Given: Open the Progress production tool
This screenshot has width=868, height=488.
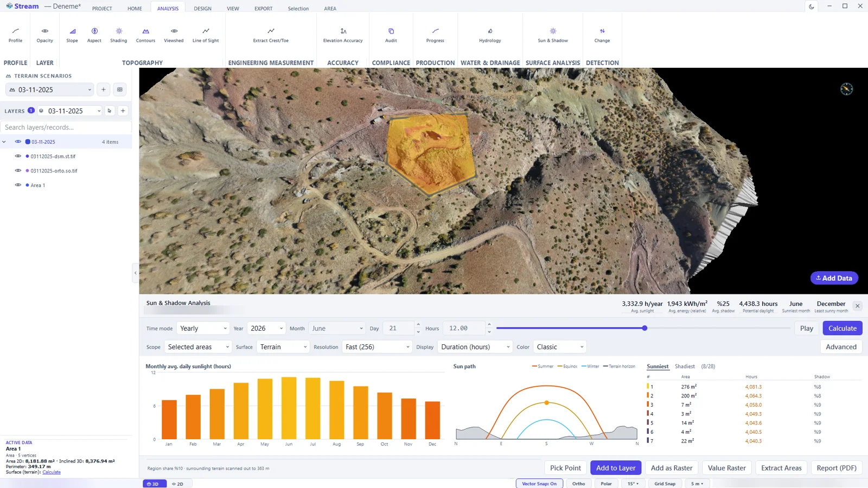Looking at the screenshot, I should pos(435,35).
